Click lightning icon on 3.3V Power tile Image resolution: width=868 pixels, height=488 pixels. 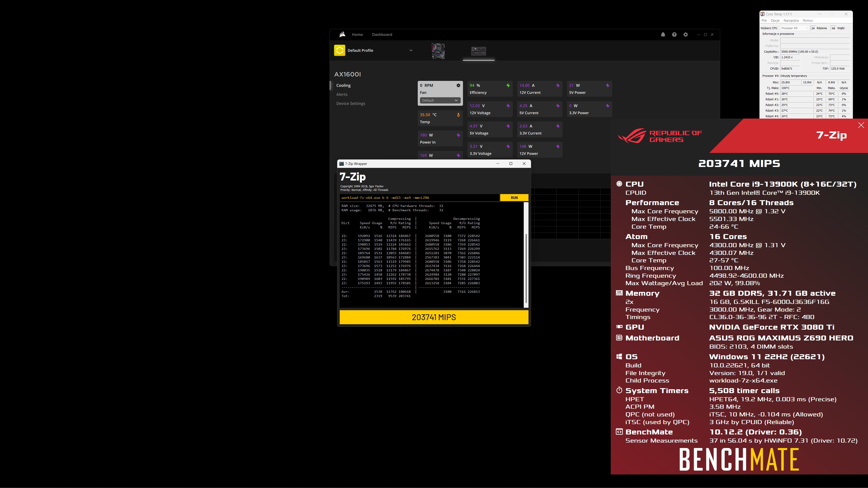[x=607, y=106]
